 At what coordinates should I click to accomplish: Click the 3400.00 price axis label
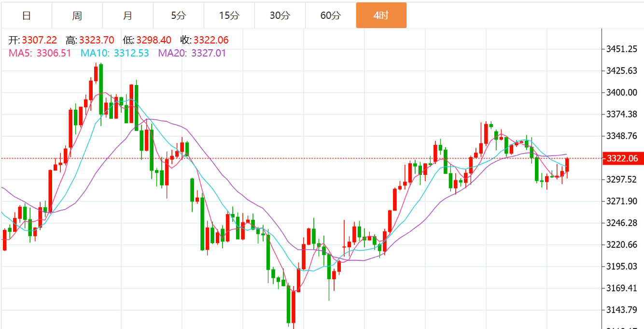point(622,93)
